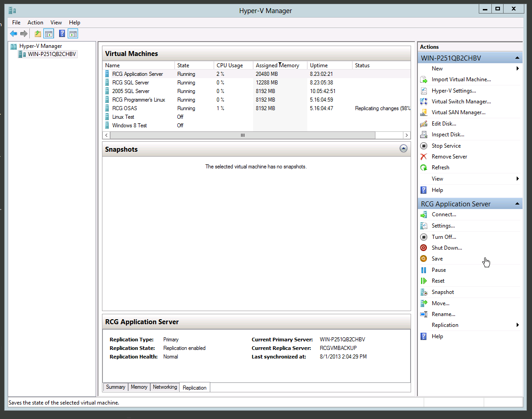
Task: Sort by Assigned Memory column header
Action: (x=280, y=65)
